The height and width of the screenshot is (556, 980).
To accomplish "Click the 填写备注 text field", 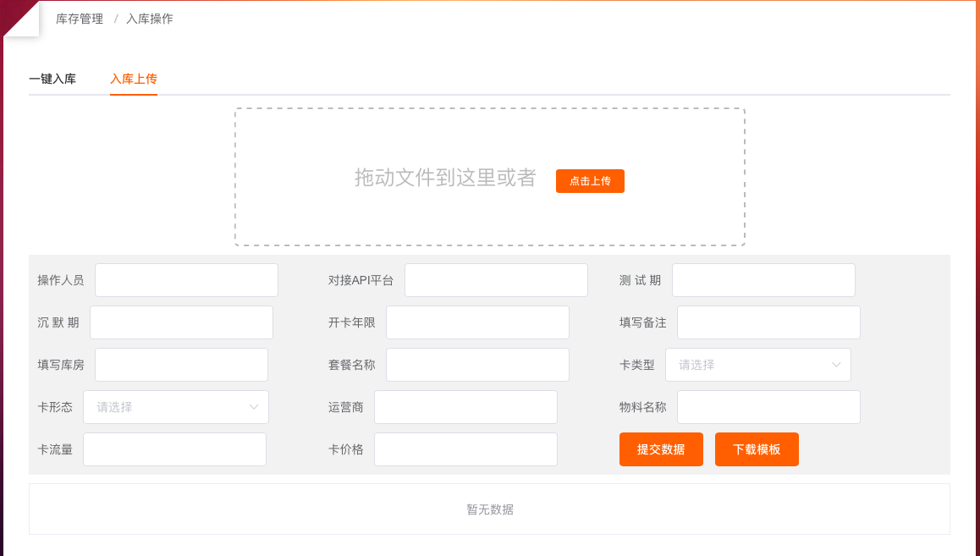I will [768, 322].
